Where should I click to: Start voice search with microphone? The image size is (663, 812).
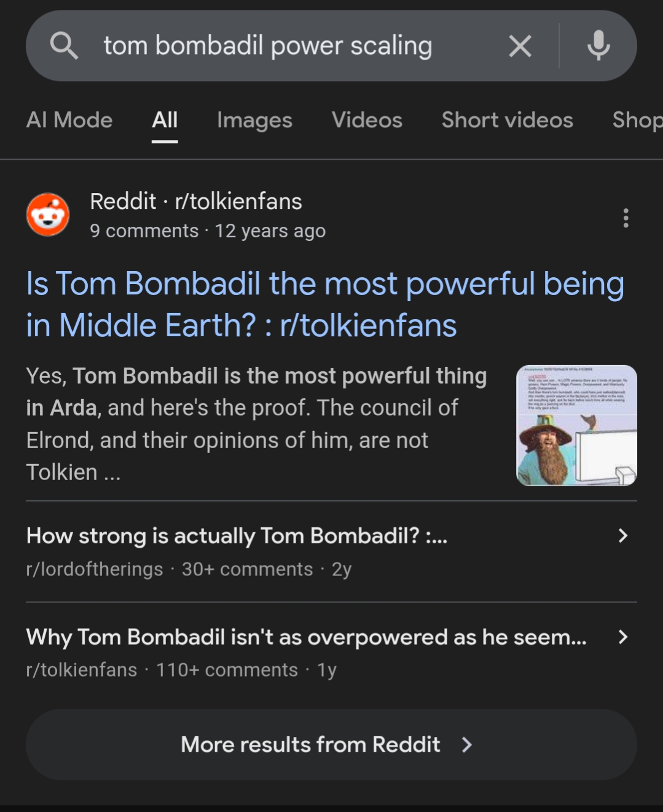coord(598,46)
